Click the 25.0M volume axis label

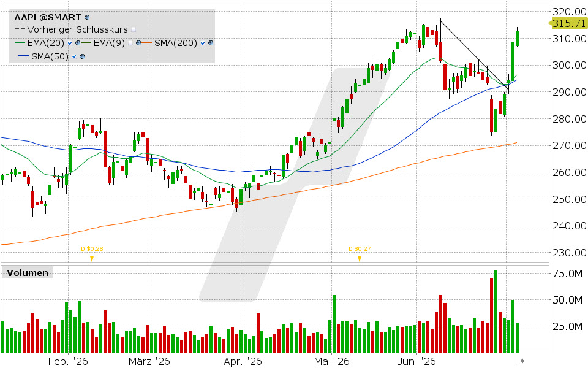pyautogui.click(x=568, y=327)
